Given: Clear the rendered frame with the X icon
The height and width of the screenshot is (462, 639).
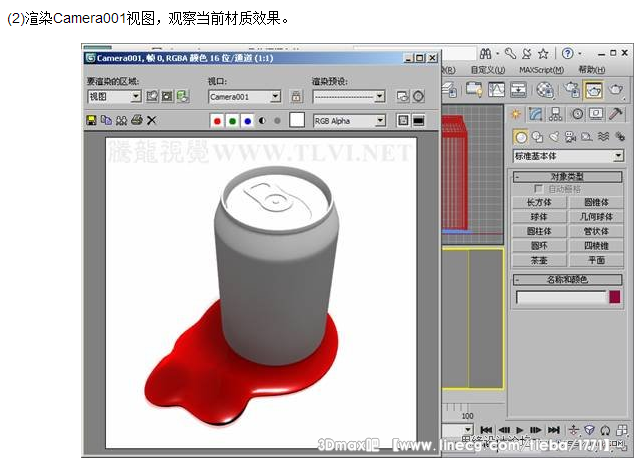Looking at the screenshot, I should (x=152, y=120).
